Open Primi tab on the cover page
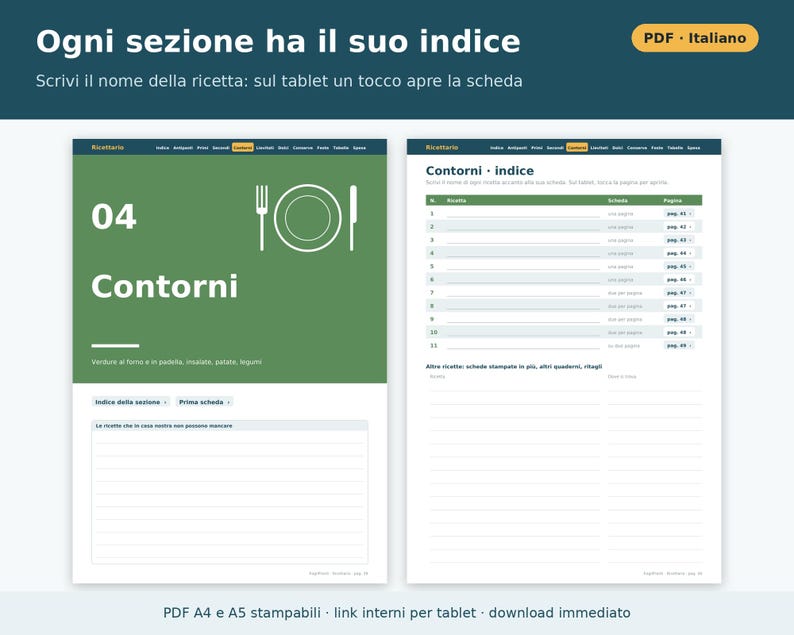 (x=203, y=148)
